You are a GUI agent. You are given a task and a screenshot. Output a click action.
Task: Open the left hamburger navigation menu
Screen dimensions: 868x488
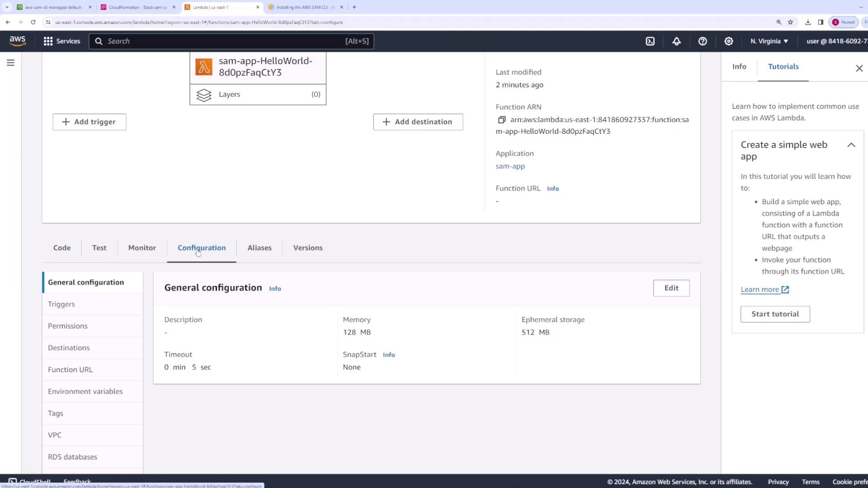[x=10, y=63]
